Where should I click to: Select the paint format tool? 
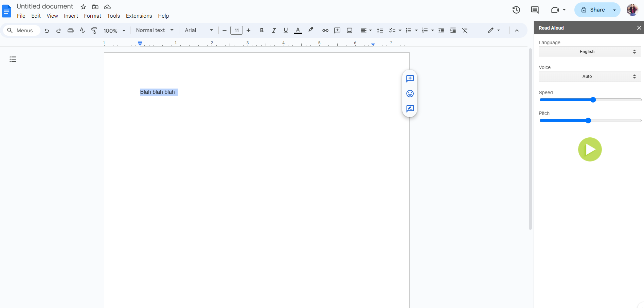(x=94, y=31)
